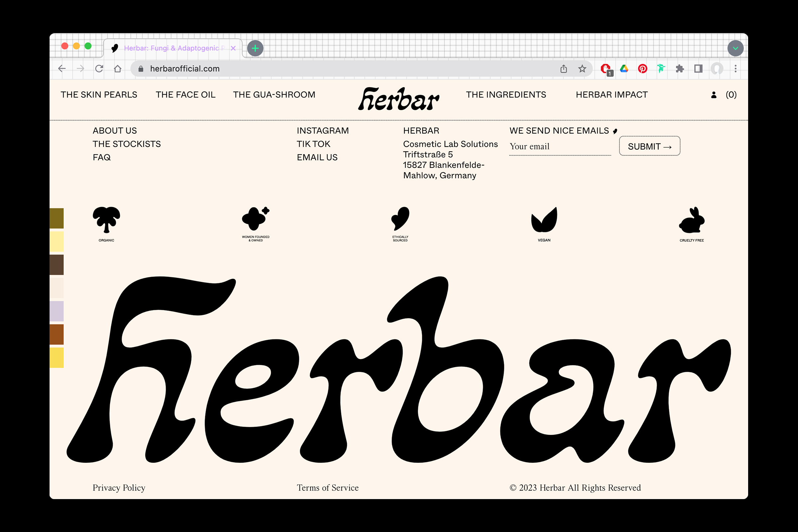Select the rust orange color swatch
Viewport: 798px width, 532px height.
tap(57, 334)
